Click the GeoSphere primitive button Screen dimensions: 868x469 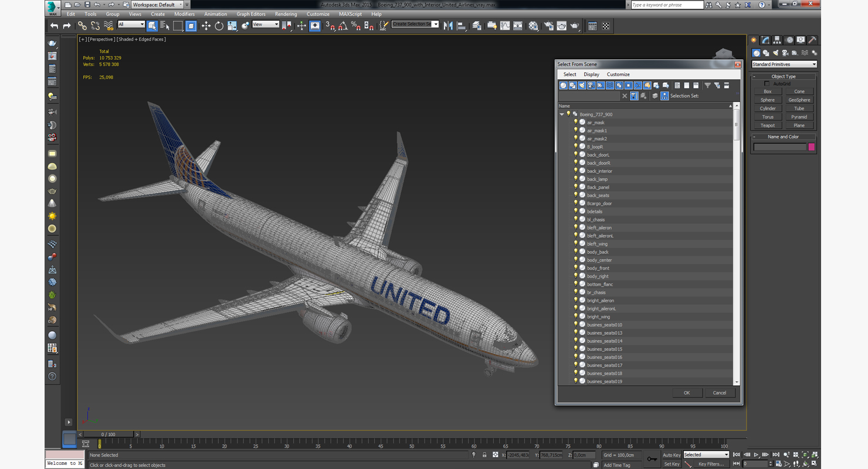click(x=799, y=100)
